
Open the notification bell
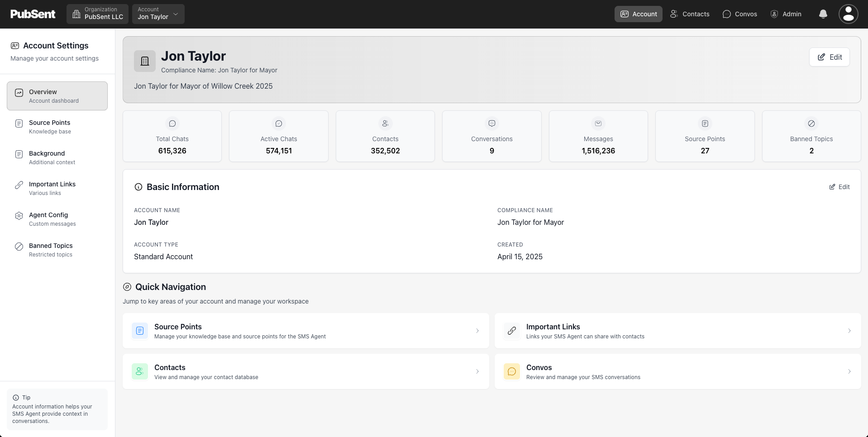coord(822,14)
